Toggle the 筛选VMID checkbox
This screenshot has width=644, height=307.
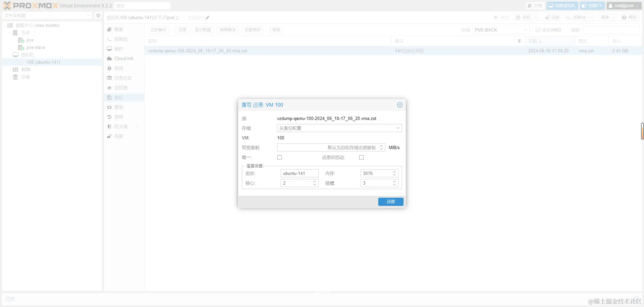(x=538, y=30)
